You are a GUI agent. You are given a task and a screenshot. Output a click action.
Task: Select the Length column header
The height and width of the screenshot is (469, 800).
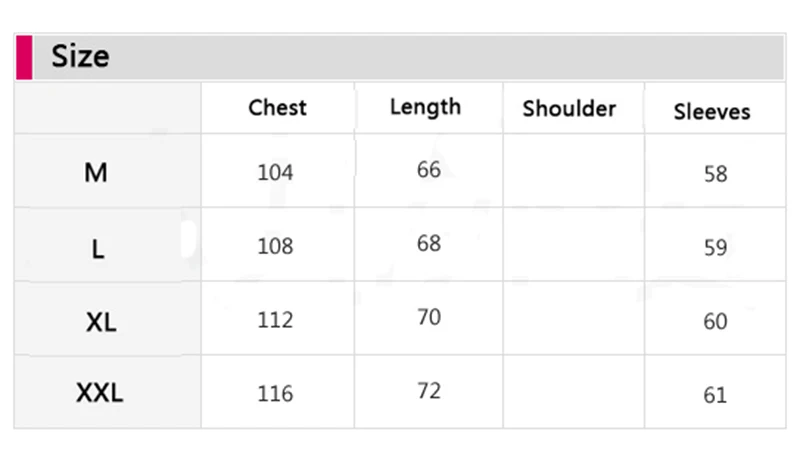pos(426,108)
